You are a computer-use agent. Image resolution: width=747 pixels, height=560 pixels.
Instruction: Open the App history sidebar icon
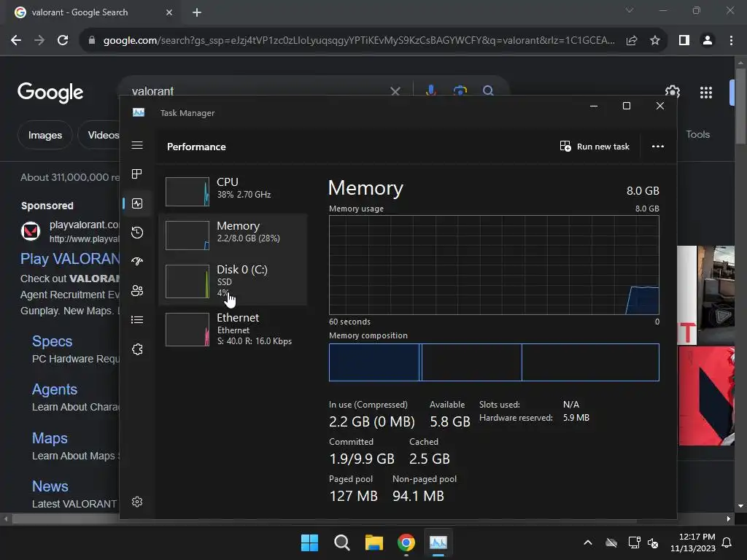(x=137, y=233)
